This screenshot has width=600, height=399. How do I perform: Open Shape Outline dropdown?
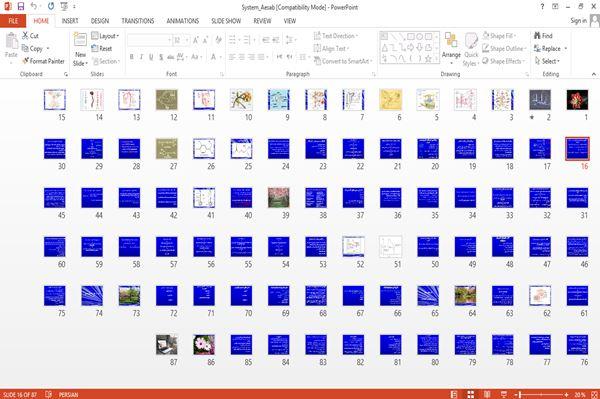(x=504, y=48)
